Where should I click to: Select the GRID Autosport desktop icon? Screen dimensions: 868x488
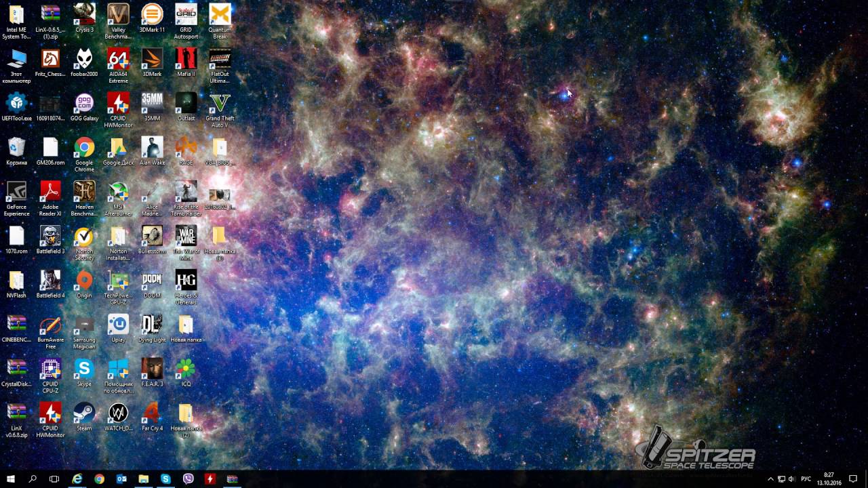[186, 22]
